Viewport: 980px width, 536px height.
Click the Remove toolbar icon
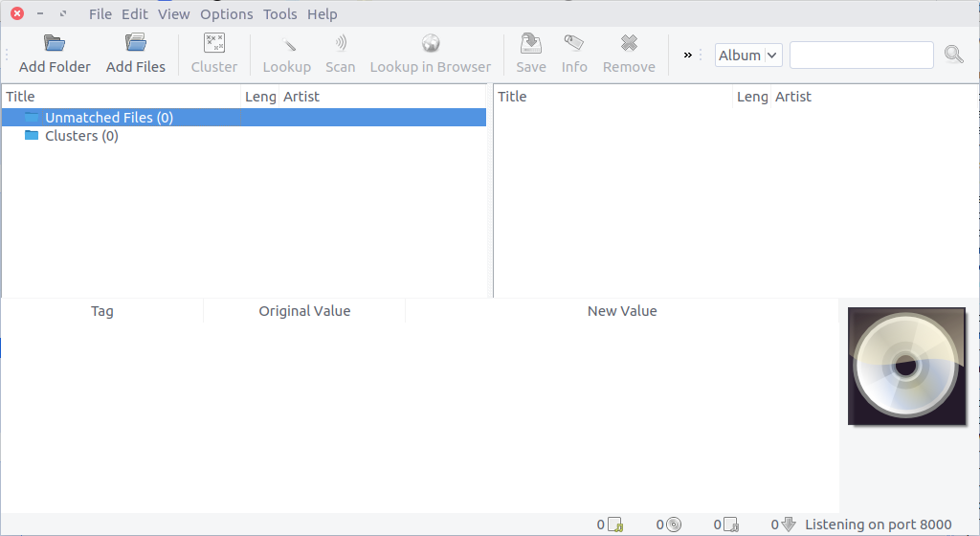coord(629,43)
